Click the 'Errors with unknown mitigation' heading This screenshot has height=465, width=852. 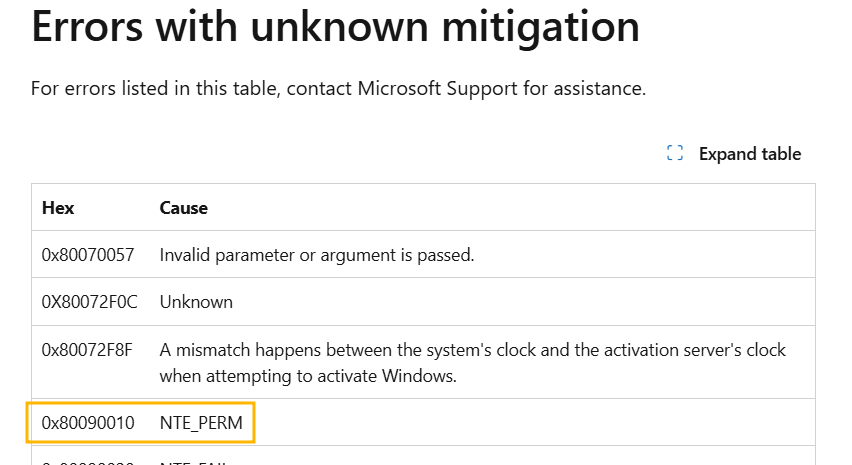[336, 27]
